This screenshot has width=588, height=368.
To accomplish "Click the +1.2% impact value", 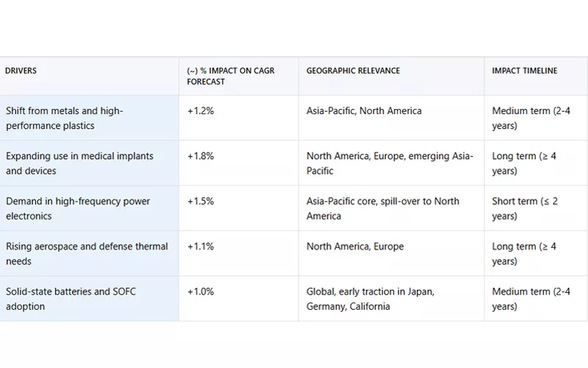I will point(201,111).
